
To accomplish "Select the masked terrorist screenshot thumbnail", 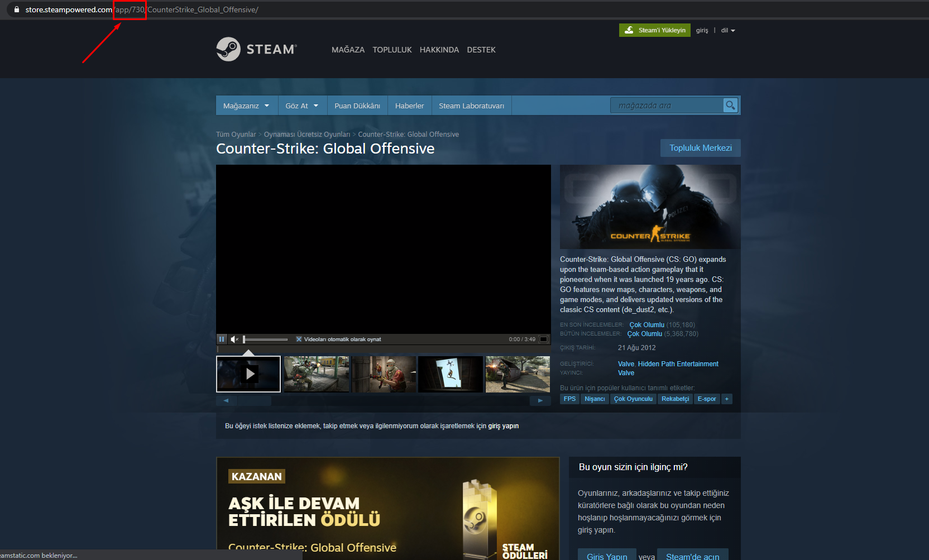I will (384, 374).
